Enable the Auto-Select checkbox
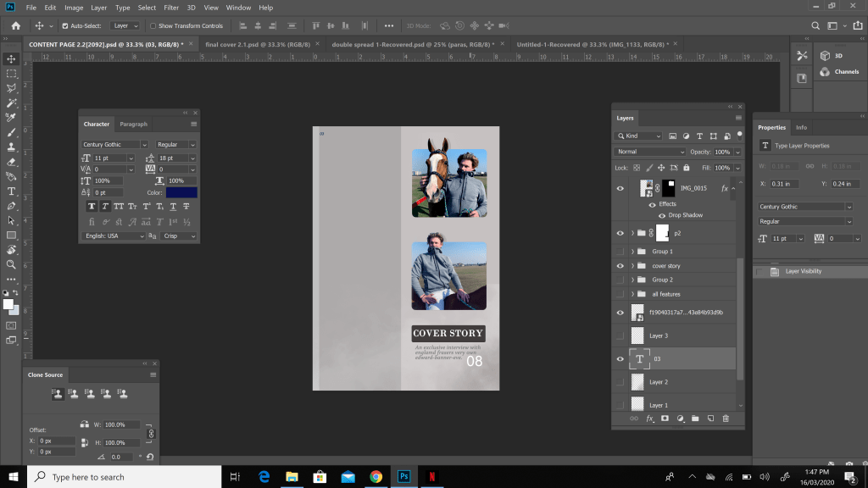Viewport: 868px width, 488px height. (65, 26)
